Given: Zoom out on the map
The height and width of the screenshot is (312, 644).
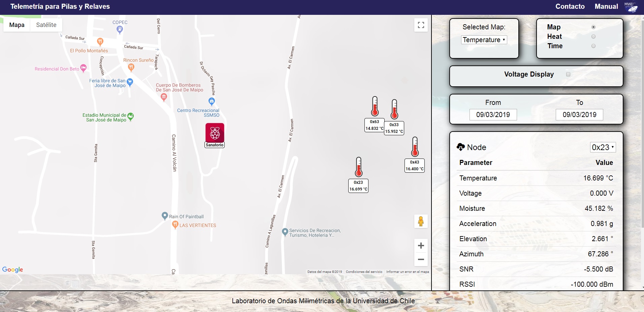Looking at the screenshot, I should pos(421,259).
